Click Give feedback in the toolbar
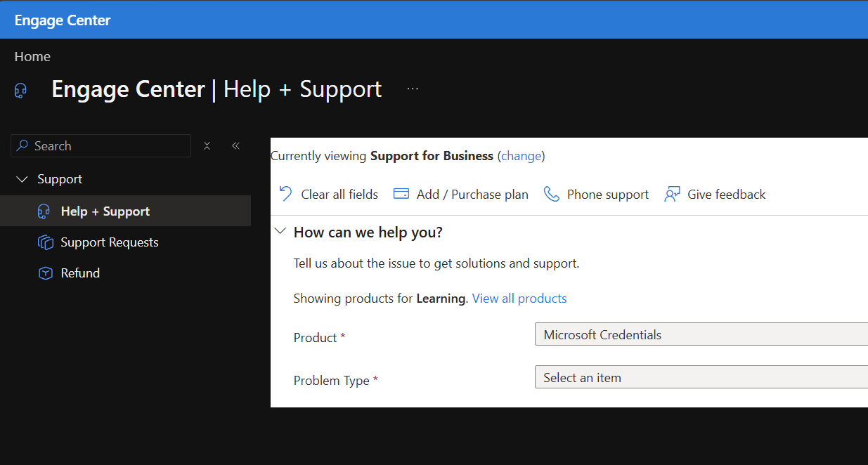The width and height of the screenshot is (868, 465). (715, 194)
